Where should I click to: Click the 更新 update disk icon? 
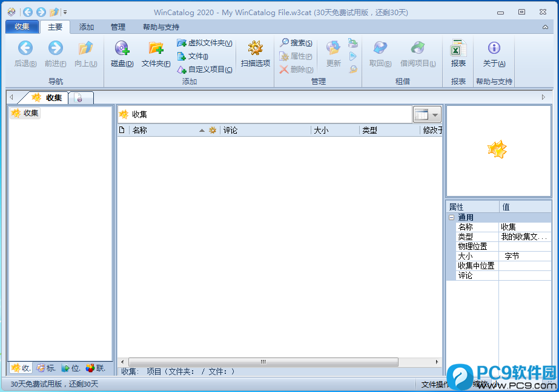click(x=333, y=54)
